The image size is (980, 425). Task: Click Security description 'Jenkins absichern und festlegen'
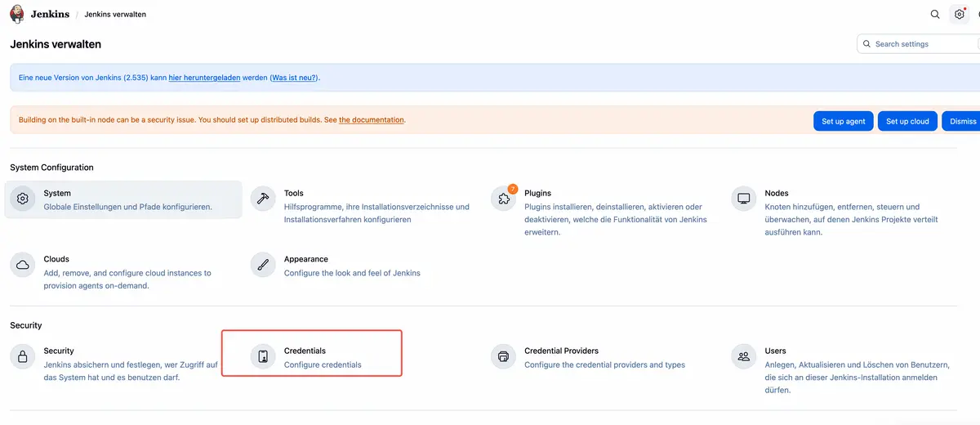pos(131,371)
